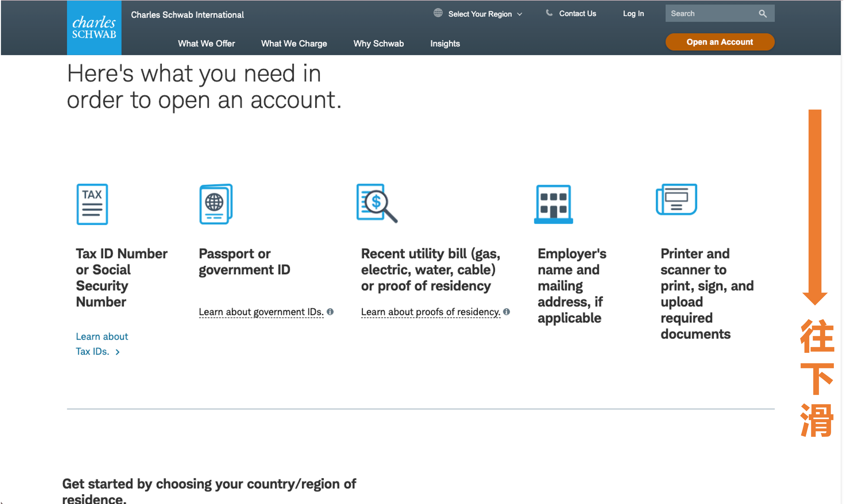This screenshot has height=504, width=856.
Task: Open the What We Charge menu
Action: tap(294, 44)
